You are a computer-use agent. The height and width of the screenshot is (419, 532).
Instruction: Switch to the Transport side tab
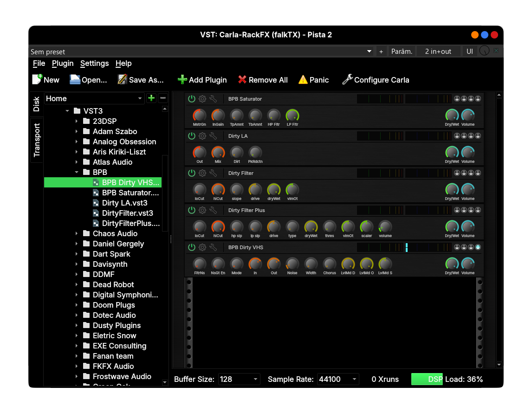tap(37, 140)
